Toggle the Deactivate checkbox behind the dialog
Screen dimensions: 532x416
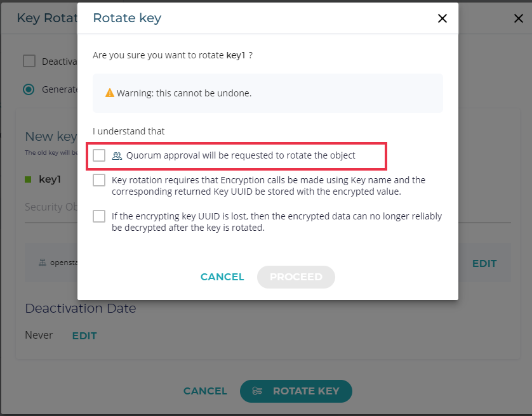pos(29,61)
